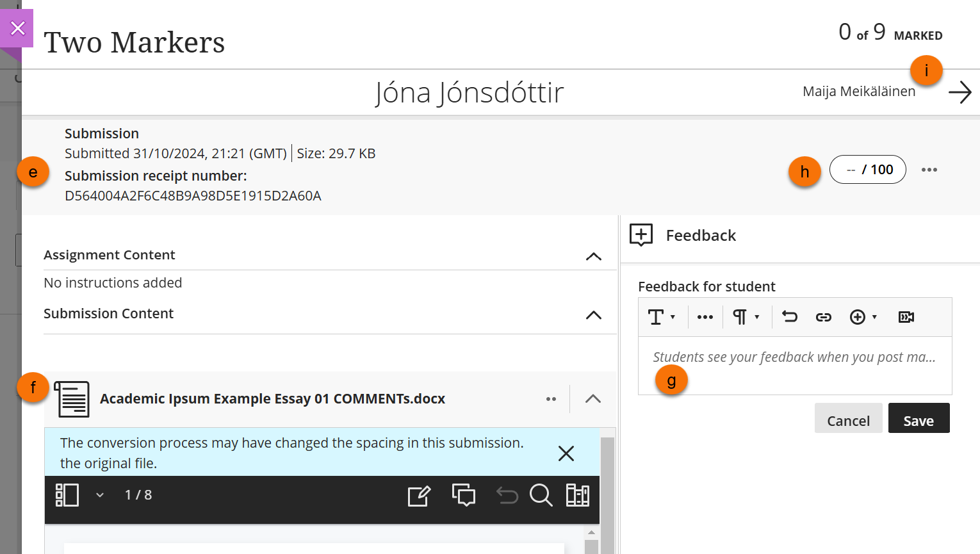The height and width of the screenshot is (554, 980).
Task: Open the paragraph format dropdown
Action: click(746, 316)
